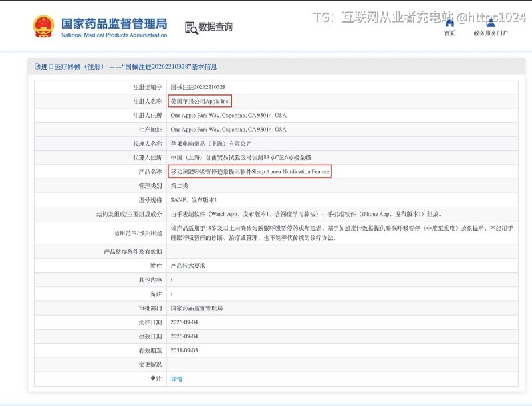Select the 第二类 management category value
Viewport: 532px width, 406px height.
[179, 185]
